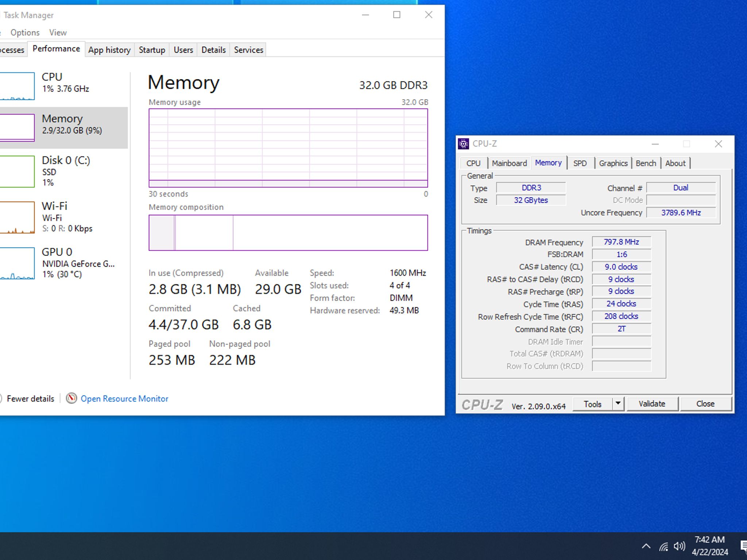Click the Memory composition bar
The width and height of the screenshot is (747, 560).
(288, 233)
